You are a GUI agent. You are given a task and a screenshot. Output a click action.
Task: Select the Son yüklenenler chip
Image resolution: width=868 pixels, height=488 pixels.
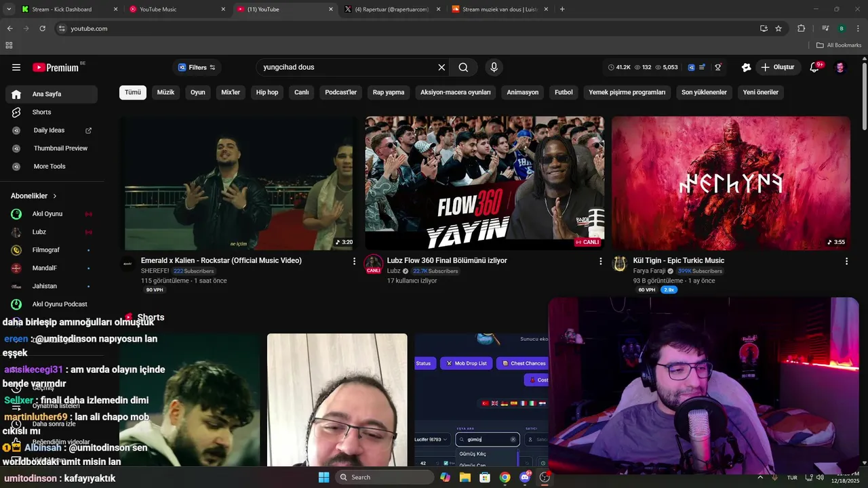pos(704,92)
